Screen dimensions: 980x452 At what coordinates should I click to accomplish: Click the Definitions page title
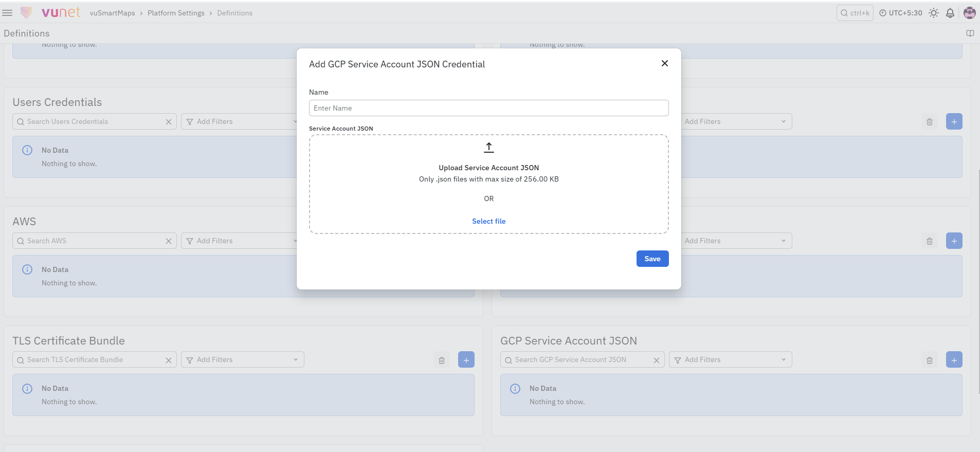(x=27, y=33)
